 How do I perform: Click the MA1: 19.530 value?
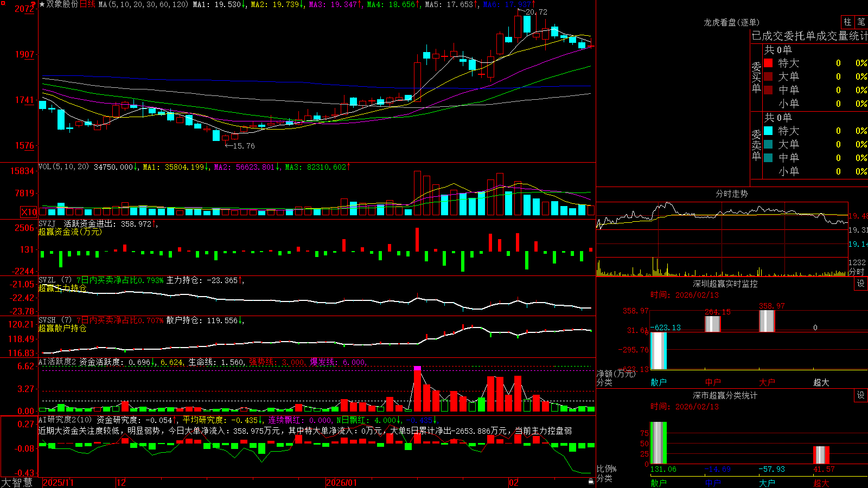pyautogui.click(x=217, y=4)
